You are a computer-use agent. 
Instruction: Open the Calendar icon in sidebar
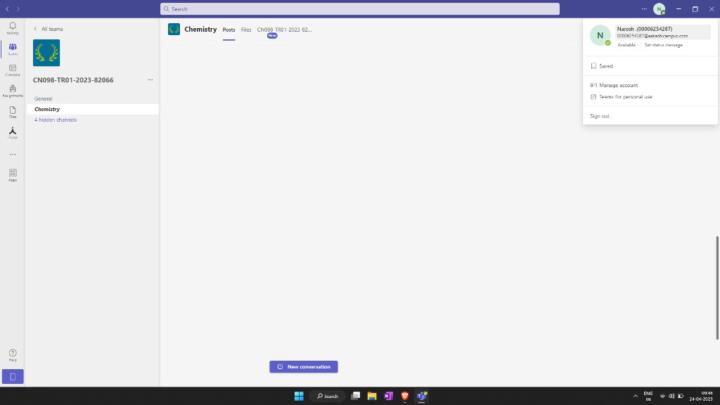(x=12, y=70)
